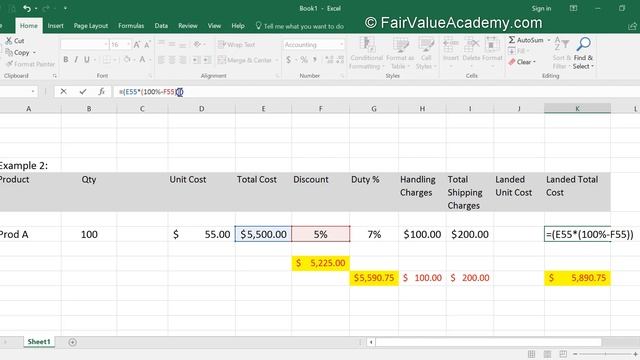
Task: Apply Italic formatting
Action: pos(76,60)
